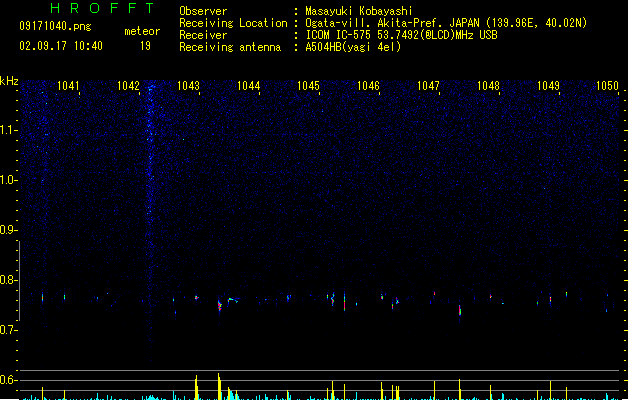The image size is (629, 400).
Task: Click the 1044 time axis marker
Action: point(248,86)
